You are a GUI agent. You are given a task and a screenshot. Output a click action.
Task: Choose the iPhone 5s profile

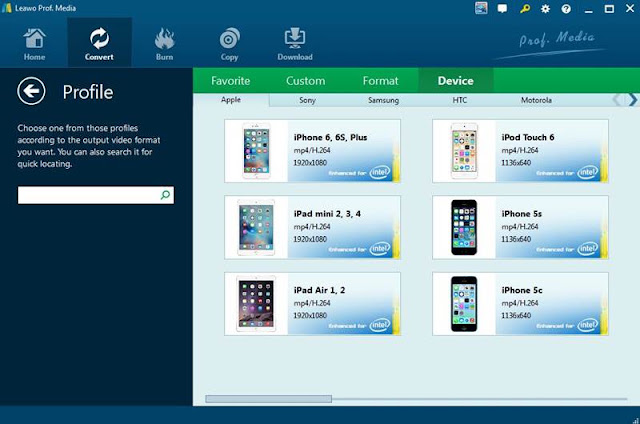[x=520, y=227]
